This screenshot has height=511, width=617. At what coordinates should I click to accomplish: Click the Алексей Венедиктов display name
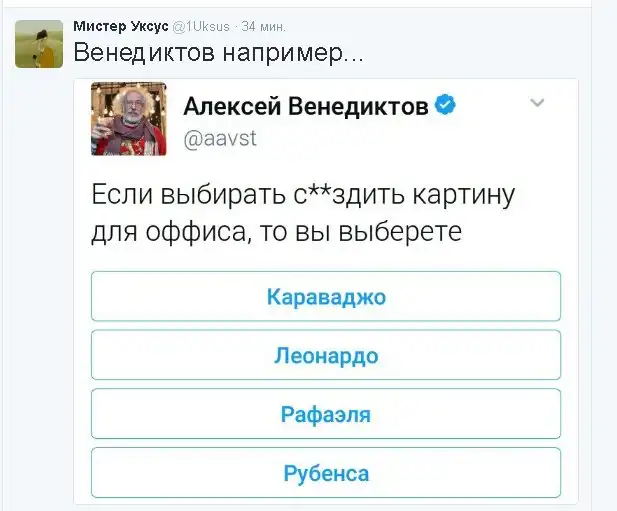pyautogui.click(x=306, y=107)
